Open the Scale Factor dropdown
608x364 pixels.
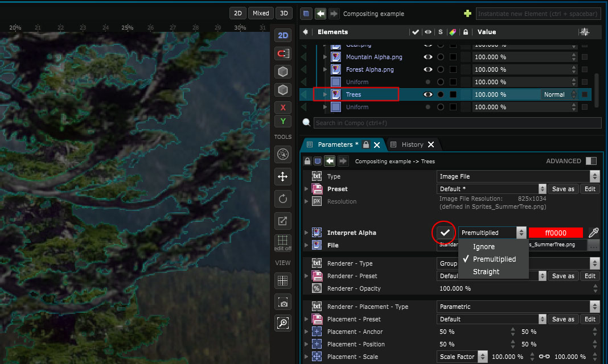click(x=462, y=357)
